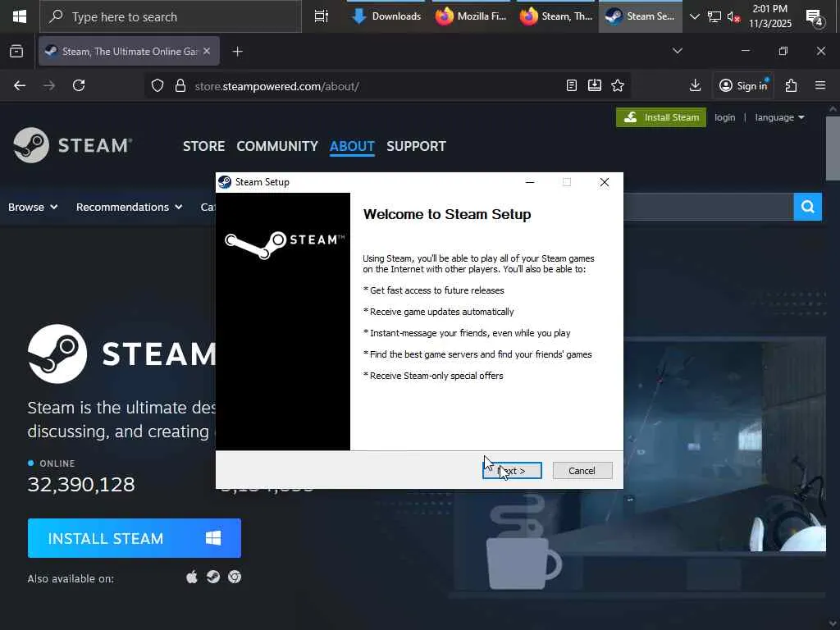Open the Firefox hamburger application menu

click(820, 85)
